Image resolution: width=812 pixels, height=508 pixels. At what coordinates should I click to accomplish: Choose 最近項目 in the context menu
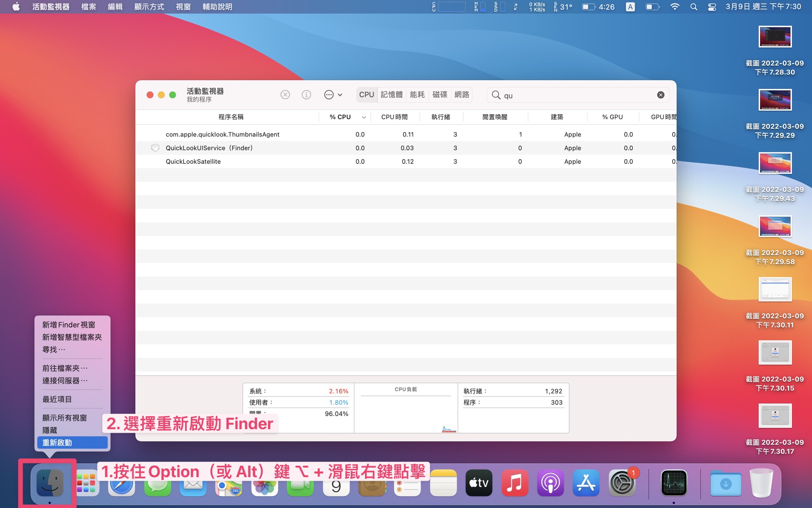click(72, 399)
